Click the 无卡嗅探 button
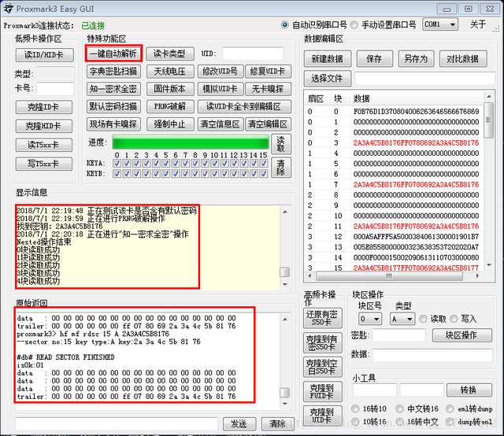This screenshot has height=436, width=504. 268,89
